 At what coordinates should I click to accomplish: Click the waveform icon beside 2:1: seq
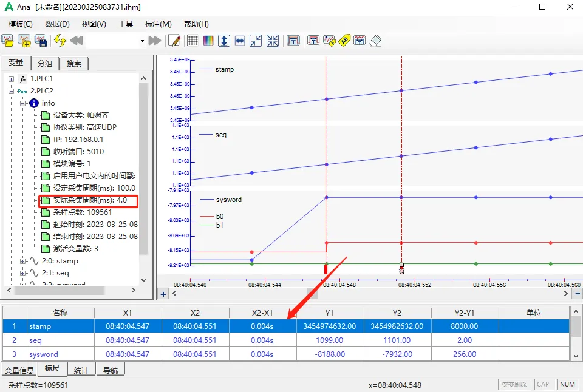pyautogui.click(x=34, y=273)
